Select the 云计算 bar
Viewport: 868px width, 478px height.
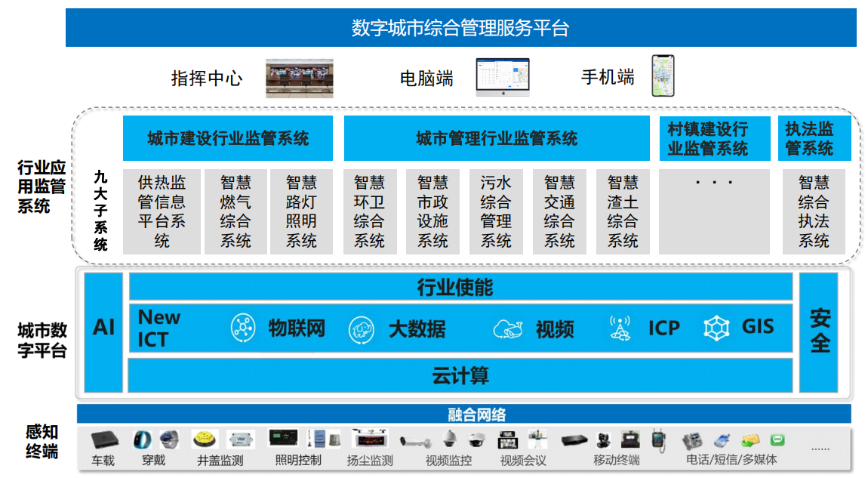tap(460, 375)
